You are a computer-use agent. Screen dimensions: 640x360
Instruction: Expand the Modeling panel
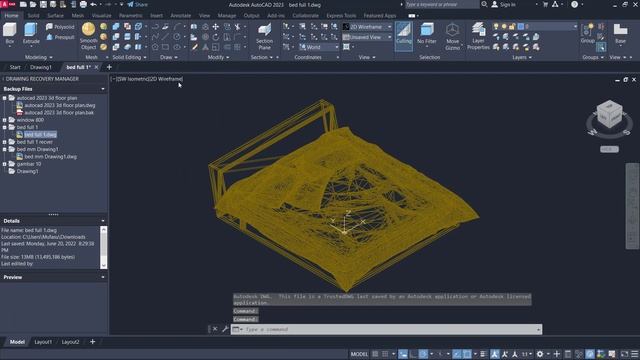38,58
